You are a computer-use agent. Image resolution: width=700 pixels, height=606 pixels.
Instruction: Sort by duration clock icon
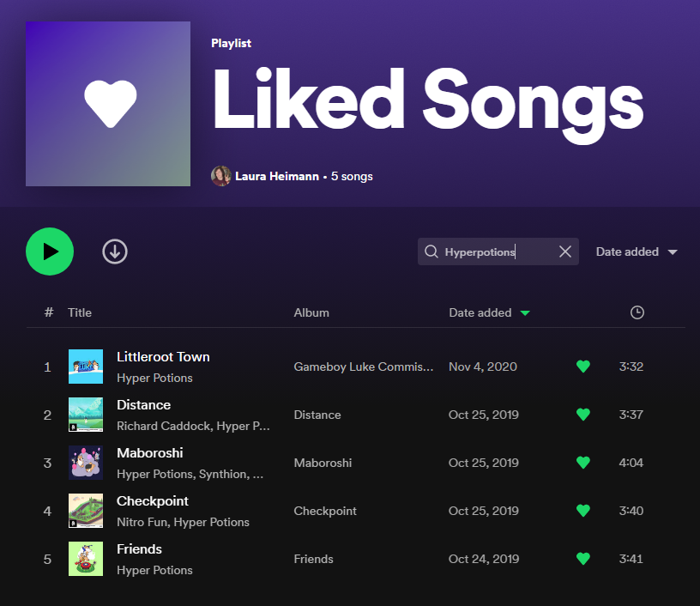click(x=637, y=312)
